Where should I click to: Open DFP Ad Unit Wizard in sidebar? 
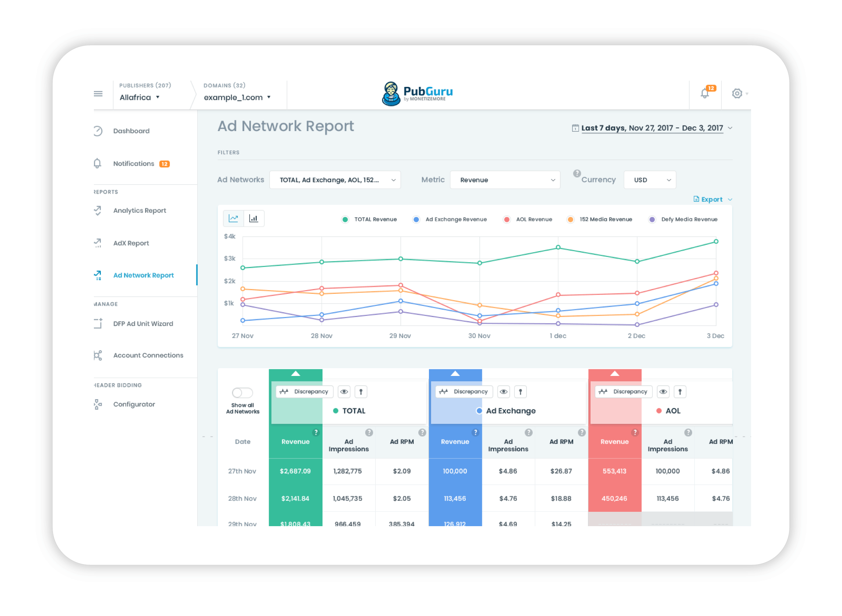coord(143,324)
